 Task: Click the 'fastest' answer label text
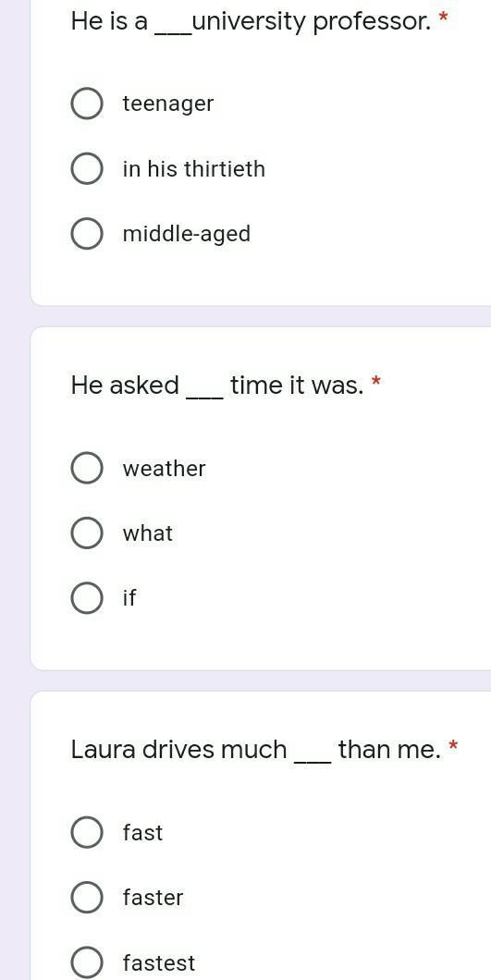coord(159,962)
